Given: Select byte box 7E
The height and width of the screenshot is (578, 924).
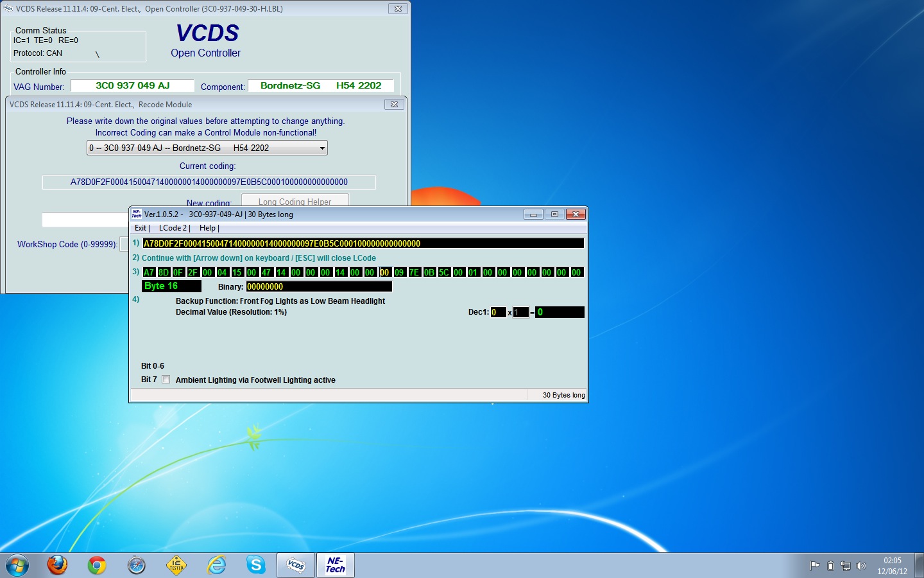Looking at the screenshot, I should (415, 272).
